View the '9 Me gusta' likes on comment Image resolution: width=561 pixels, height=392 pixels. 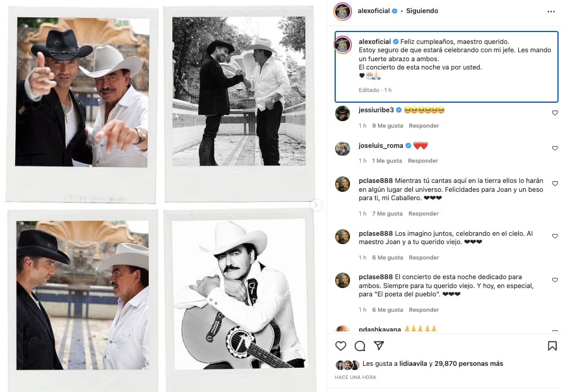click(x=387, y=126)
